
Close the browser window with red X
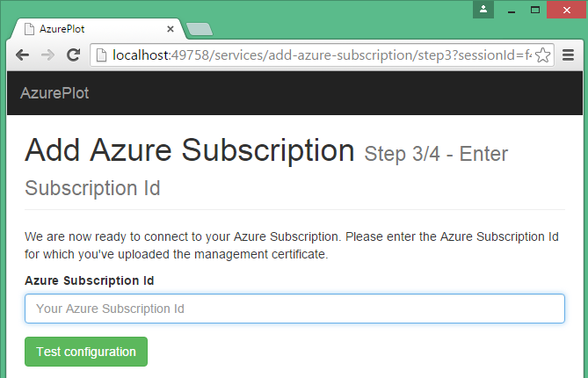567,10
